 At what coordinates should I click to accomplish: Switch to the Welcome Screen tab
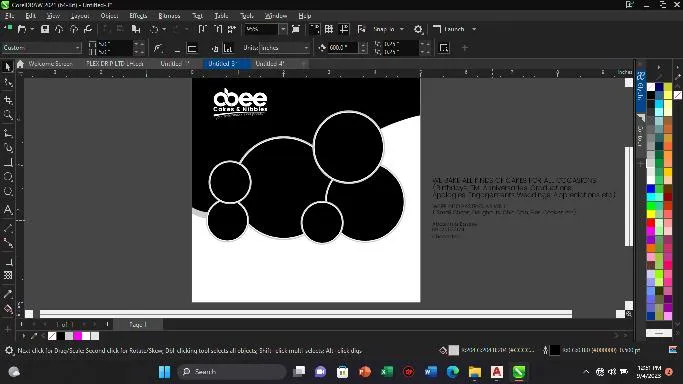tap(50, 64)
